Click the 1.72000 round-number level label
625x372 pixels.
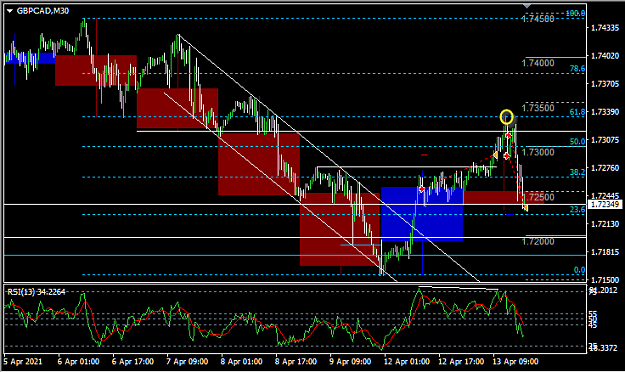coord(538,242)
